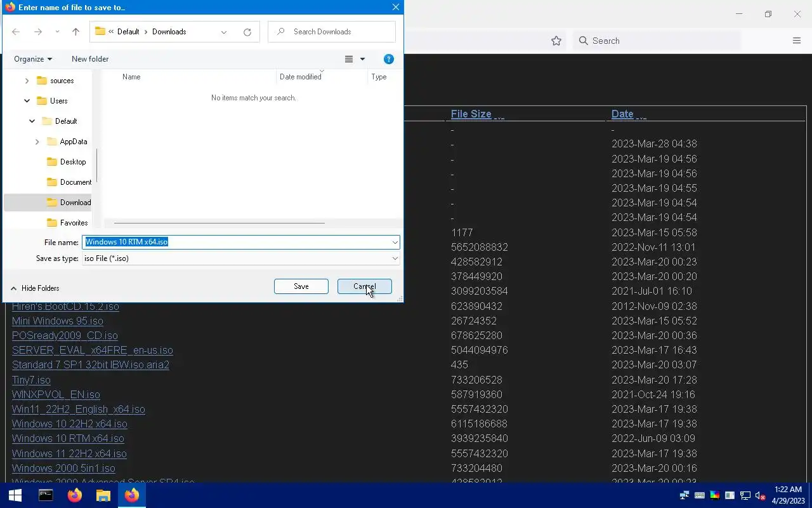
Task: Open File Explorer from the taskbar
Action: [103, 495]
